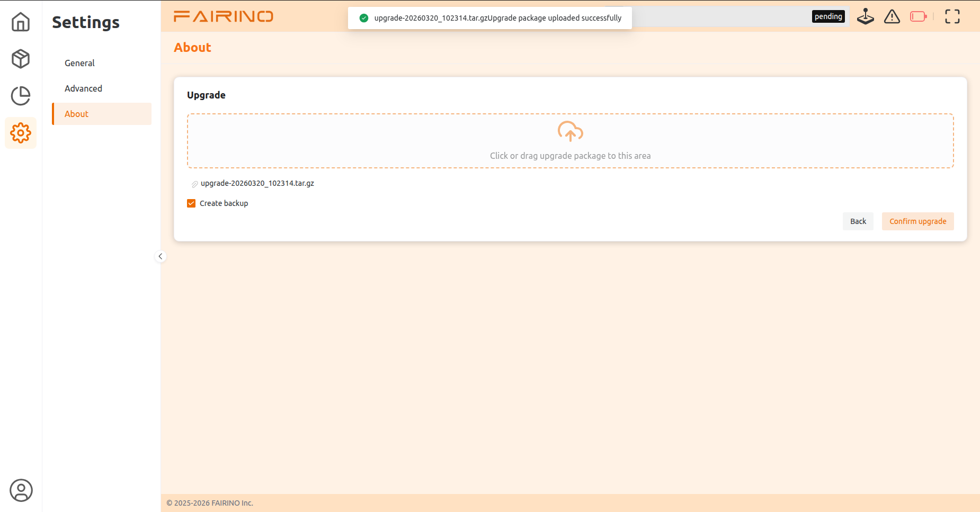The height and width of the screenshot is (512, 980).
Task: Open the pie chart statistics icon
Action: tap(21, 96)
